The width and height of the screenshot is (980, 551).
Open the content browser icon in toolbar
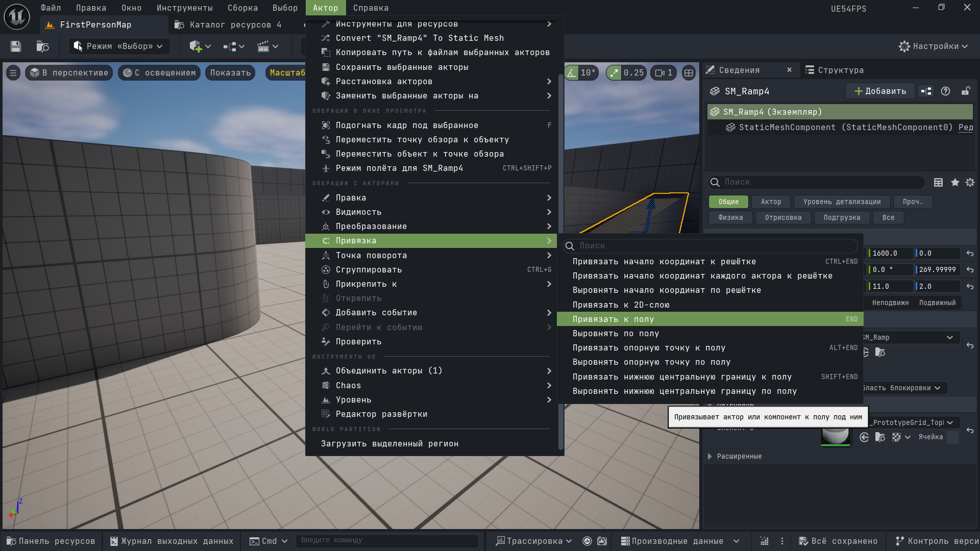[43, 46]
